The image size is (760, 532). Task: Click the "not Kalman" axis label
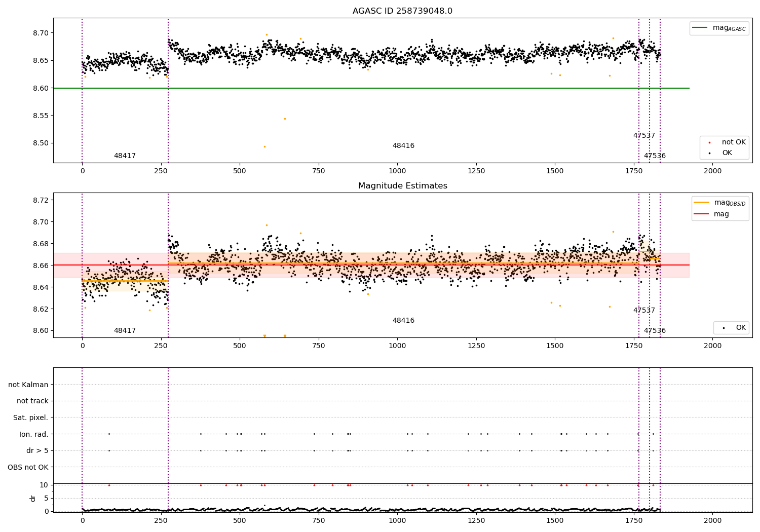point(28,385)
